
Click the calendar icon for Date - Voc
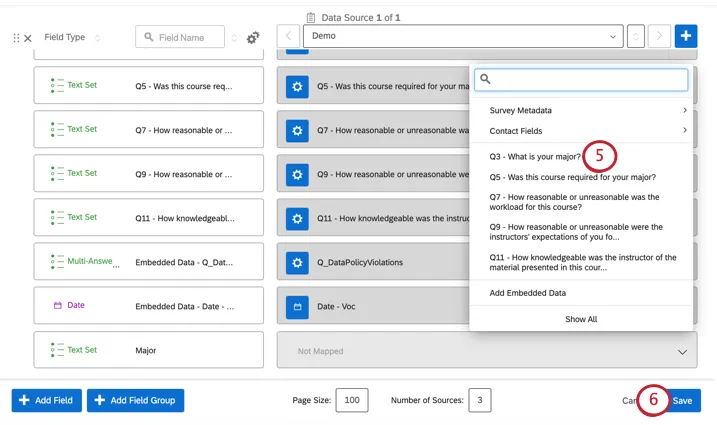coord(297,306)
